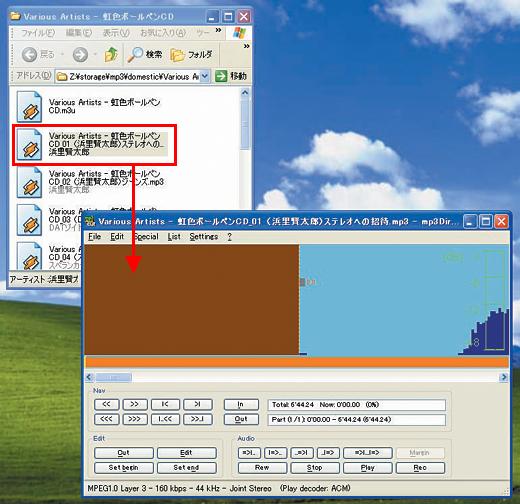The width and height of the screenshot is (520, 504).
Task: Select the CD 03 file icon in Explorer
Action: coord(29,220)
